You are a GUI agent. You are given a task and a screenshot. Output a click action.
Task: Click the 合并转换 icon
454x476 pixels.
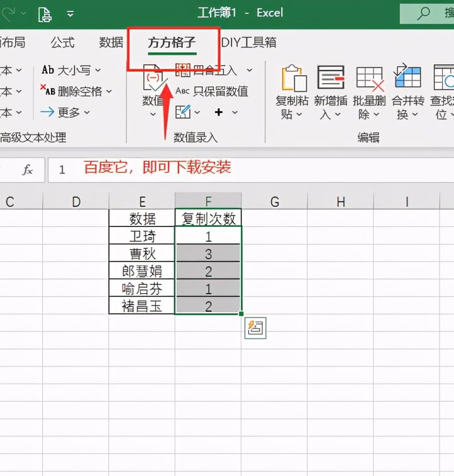(x=407, y=76)
